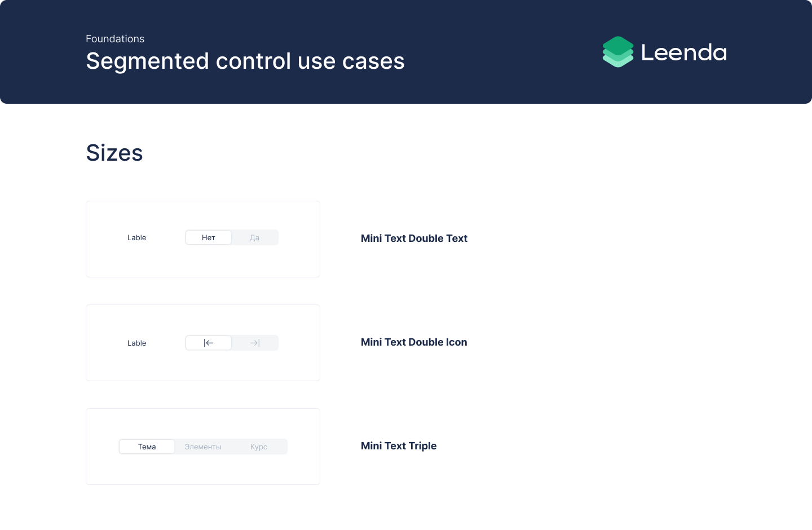Screen dimensions: 812x530
Task: Click the preview card holding the arrow icons control
Action: click(x=203, y=366)
